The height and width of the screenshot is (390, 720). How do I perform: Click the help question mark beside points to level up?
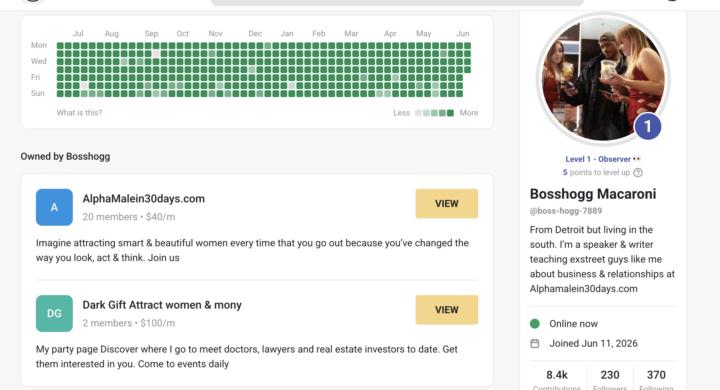[x=638, y=173]
